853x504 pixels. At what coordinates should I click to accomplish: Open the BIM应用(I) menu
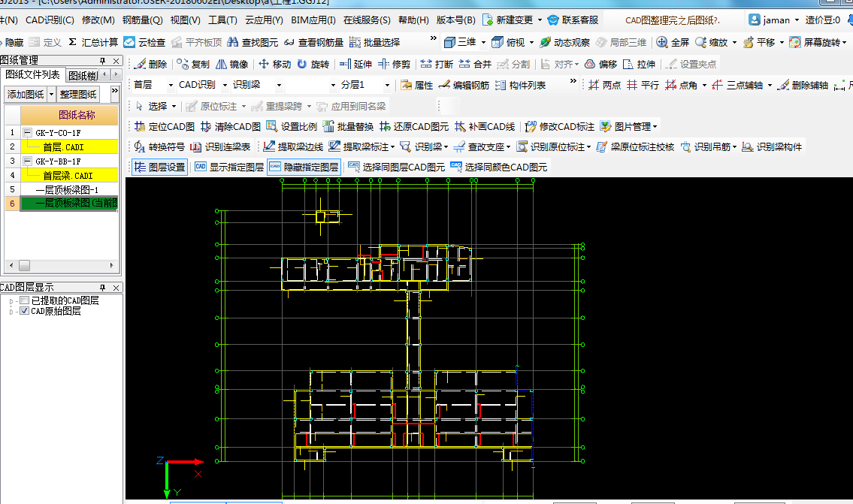313,20
